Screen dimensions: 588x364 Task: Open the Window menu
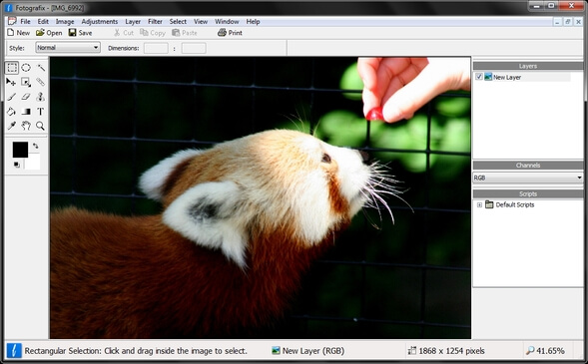pyautogui.click(x=227, y=21)
